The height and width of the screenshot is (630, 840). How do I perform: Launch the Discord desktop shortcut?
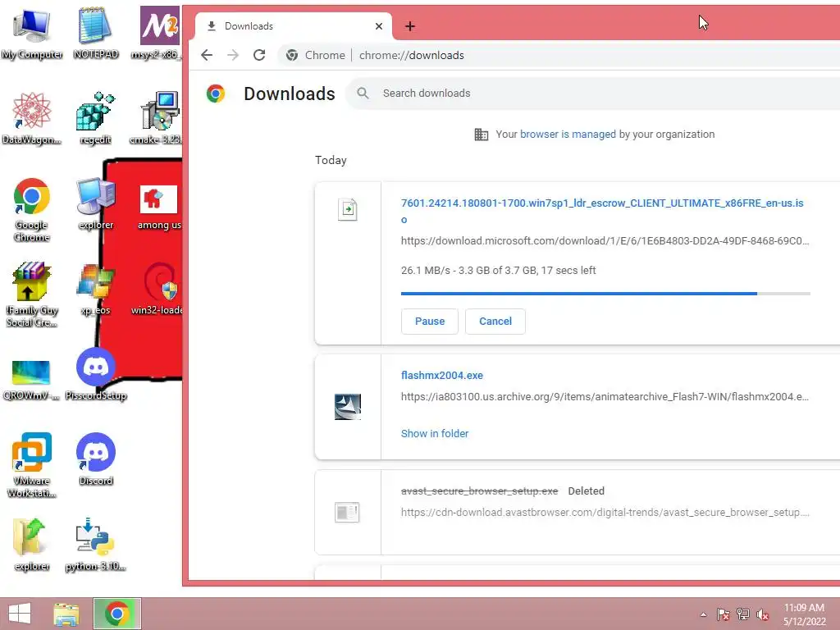[x=95, y=459]
